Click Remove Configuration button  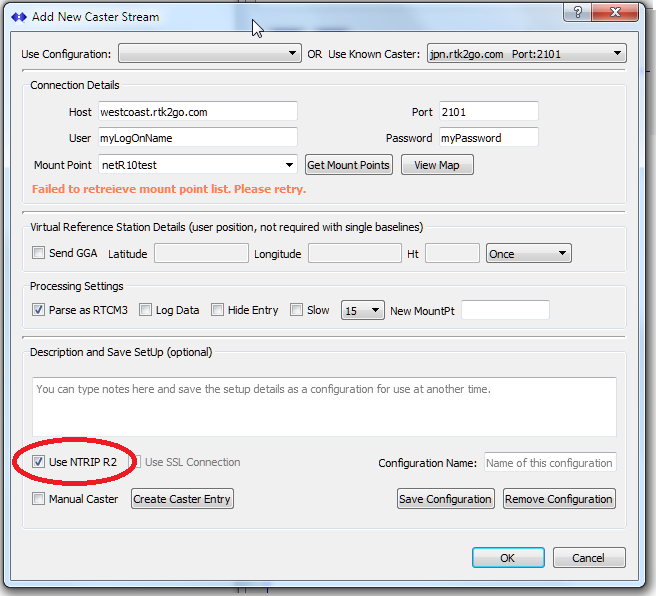coord(559,499)
